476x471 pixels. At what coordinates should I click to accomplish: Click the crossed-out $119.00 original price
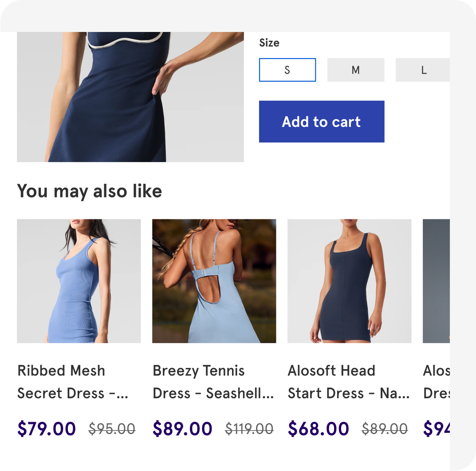tap(249, 429)
